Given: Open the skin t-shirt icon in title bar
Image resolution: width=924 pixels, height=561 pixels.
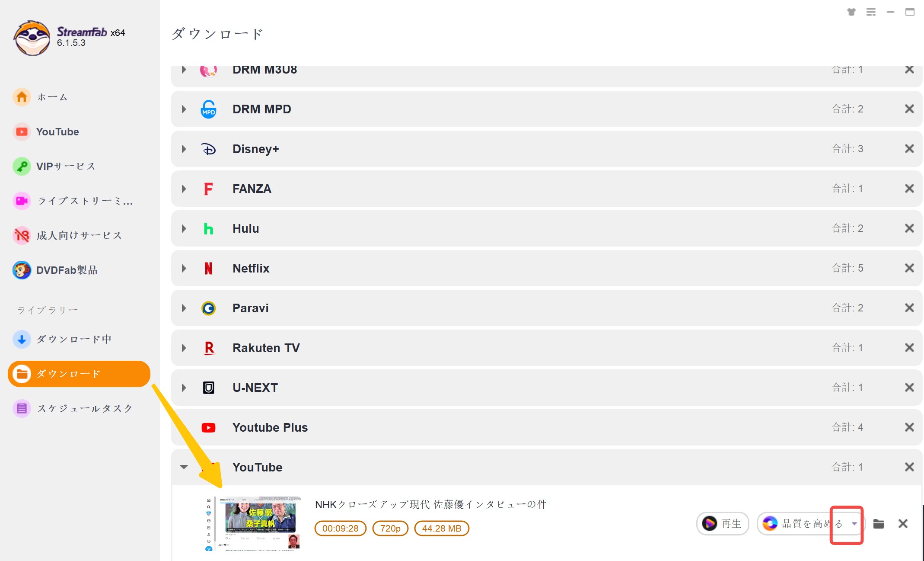Looking at the screenshot, I should (851, 12).
